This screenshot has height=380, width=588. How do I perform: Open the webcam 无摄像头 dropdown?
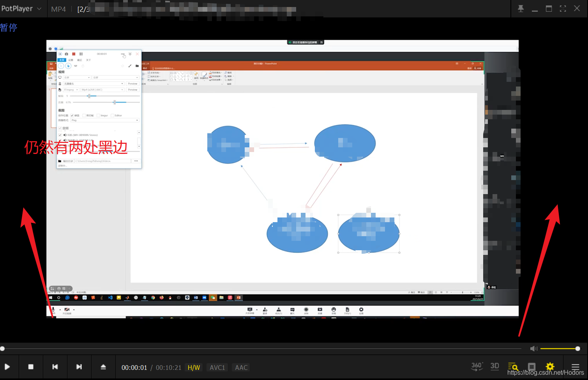[x=94, y=83]
